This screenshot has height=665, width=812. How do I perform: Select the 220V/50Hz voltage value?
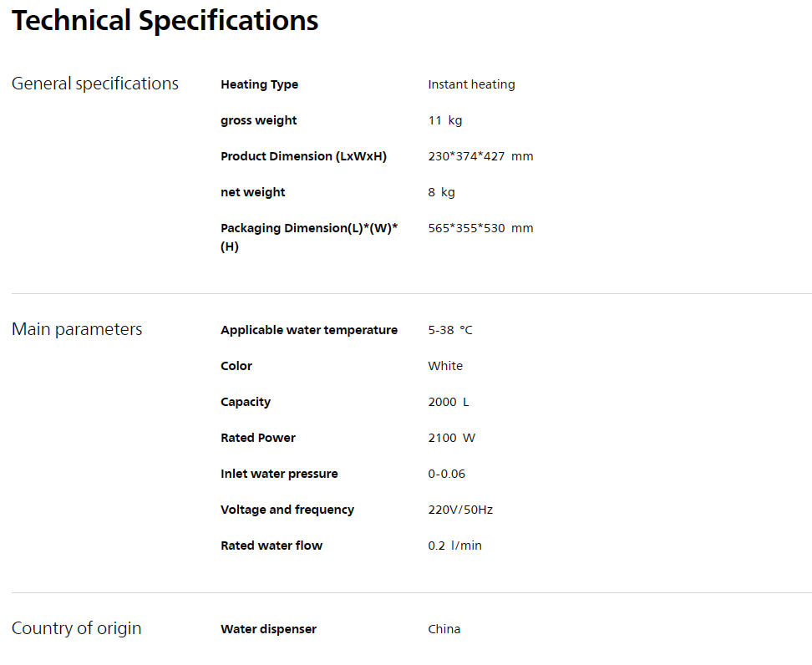[460, 510]
